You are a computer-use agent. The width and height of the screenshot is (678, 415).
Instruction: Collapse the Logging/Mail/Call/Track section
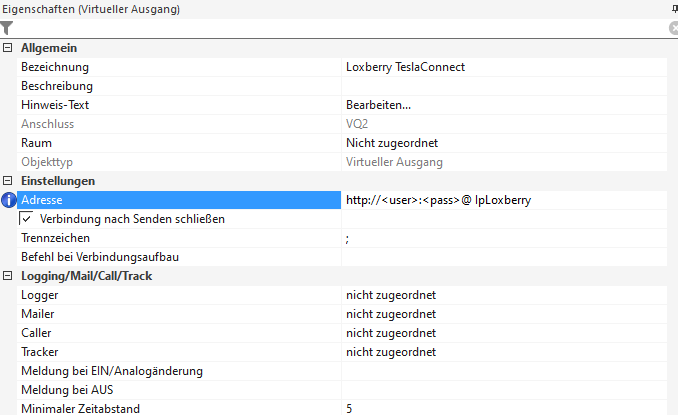[x=7, y=276]
